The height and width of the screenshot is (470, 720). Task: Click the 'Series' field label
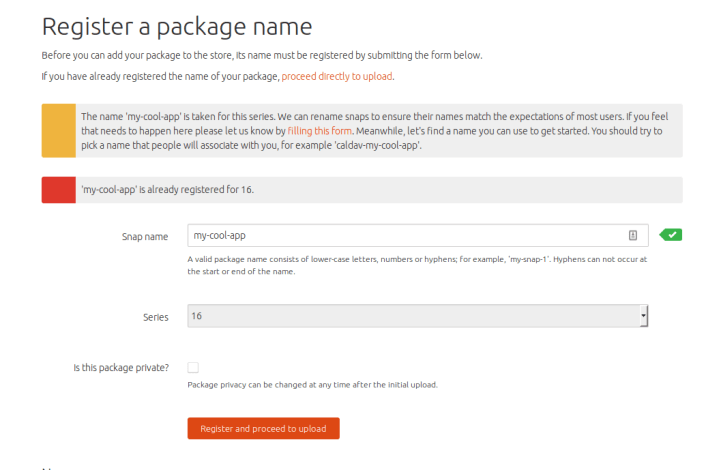tap(156, 317)
